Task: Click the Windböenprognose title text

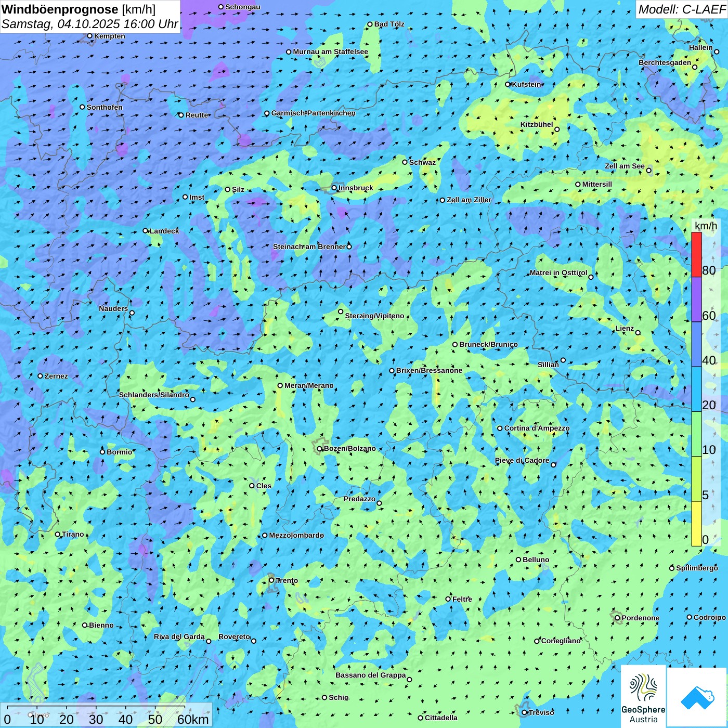Action: coord(60,9)
